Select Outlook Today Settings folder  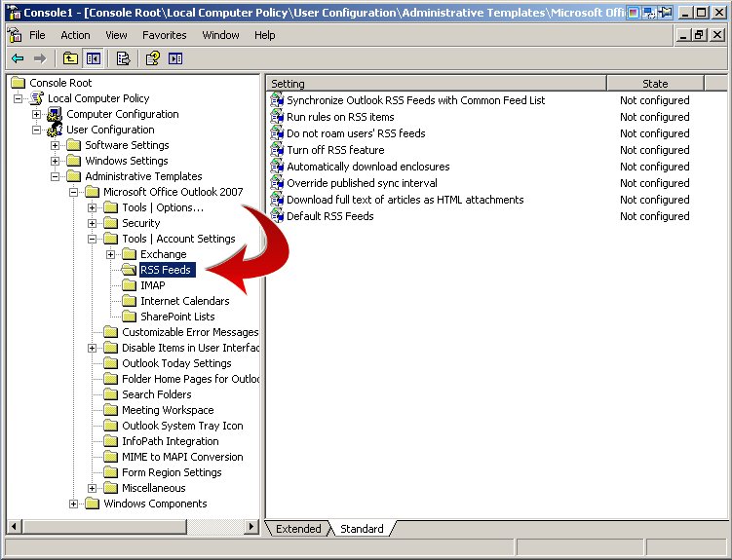176,363
